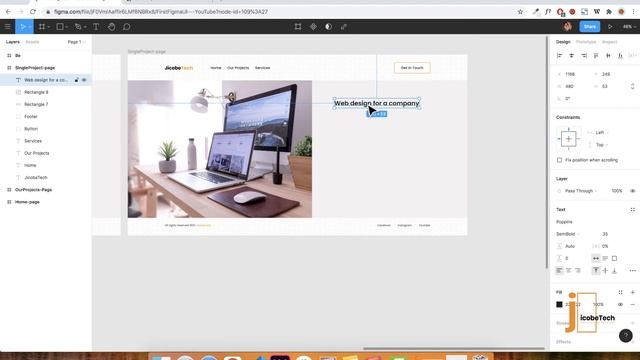Present prototype with the play icon
Screen dimensions: 640x360
point(610,27)
